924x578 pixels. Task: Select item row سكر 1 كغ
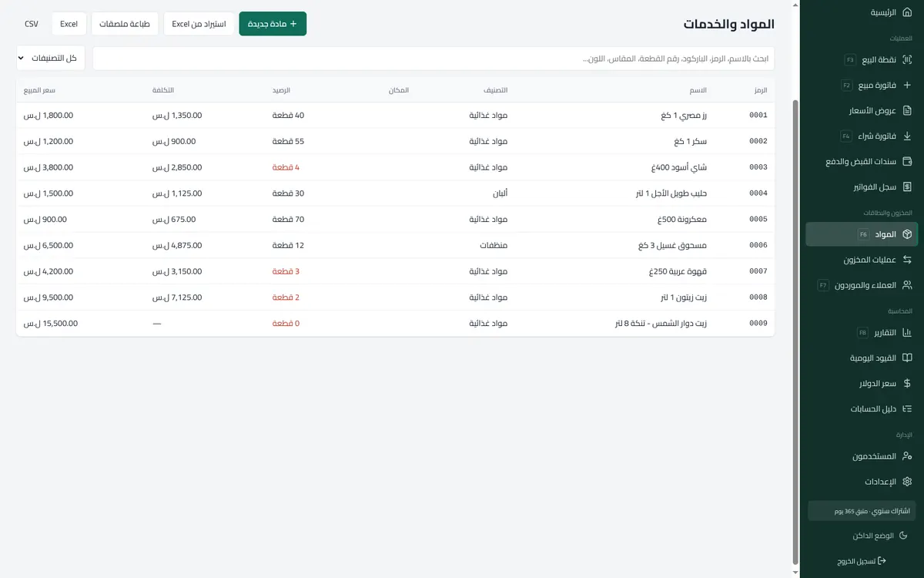point(395,142)
